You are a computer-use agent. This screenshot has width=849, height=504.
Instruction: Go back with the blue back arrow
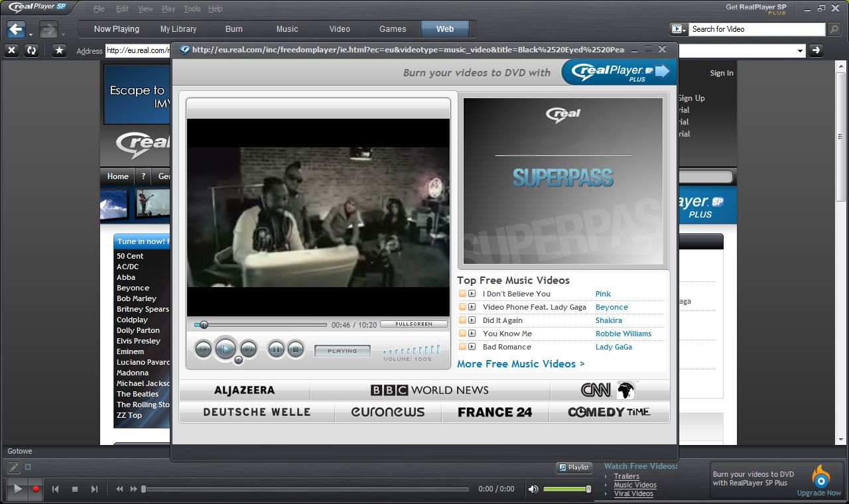(16, 29)
